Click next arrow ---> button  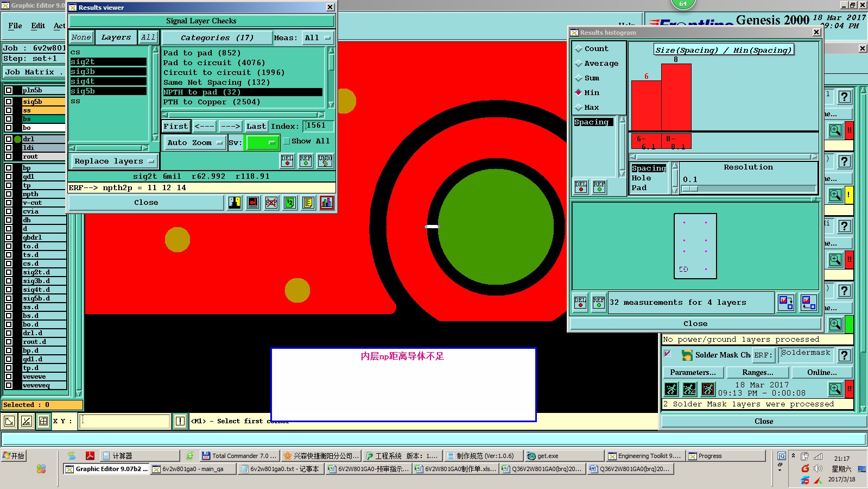tap(230, 126)
